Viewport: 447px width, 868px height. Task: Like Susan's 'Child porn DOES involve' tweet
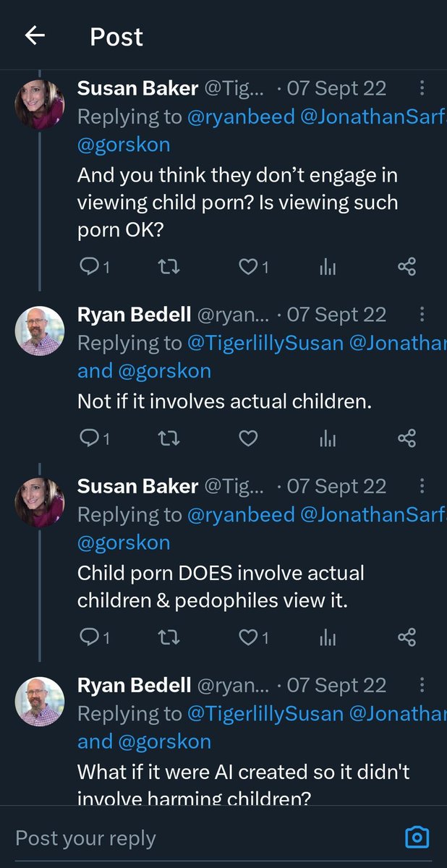coord(253,637)
